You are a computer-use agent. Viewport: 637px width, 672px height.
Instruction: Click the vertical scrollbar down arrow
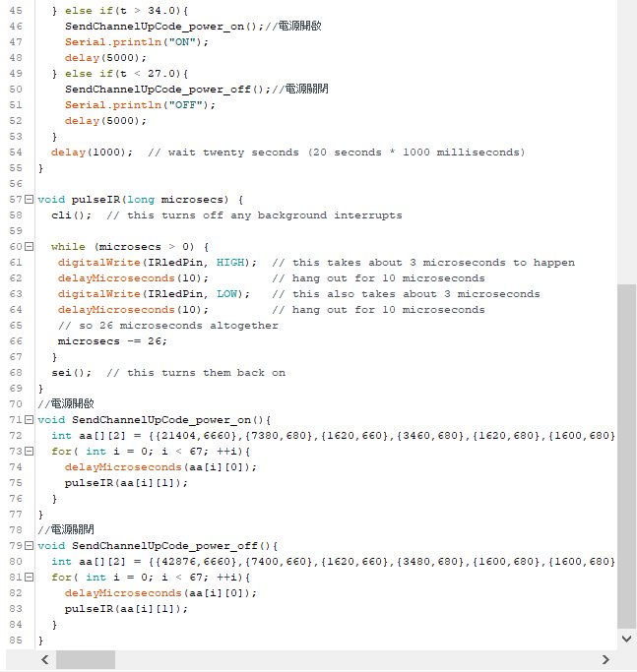626,639
